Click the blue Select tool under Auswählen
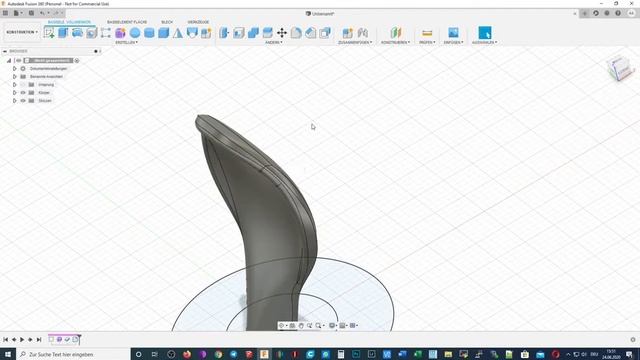The height and width of the screenshot is (360, 640). [x=484, y=33]
